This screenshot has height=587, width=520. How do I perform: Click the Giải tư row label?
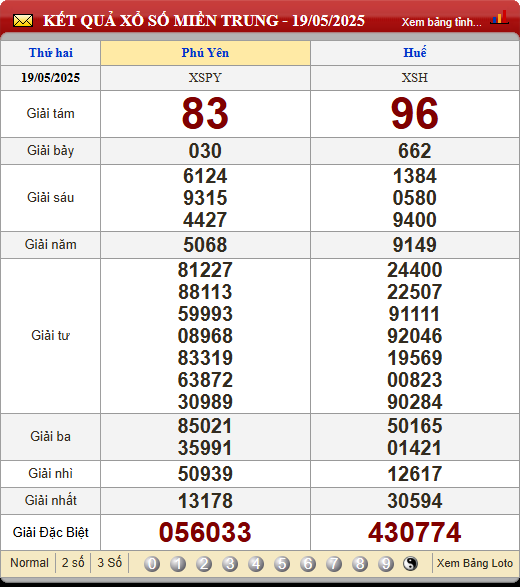(x=51, y=335)
